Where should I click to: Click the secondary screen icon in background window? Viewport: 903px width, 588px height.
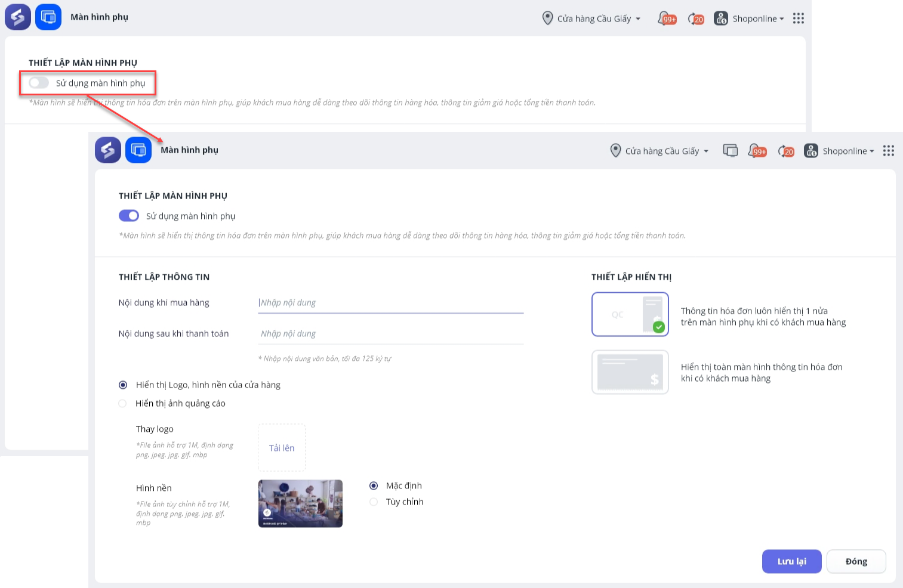pyautogui.click(x=48, y=17)
